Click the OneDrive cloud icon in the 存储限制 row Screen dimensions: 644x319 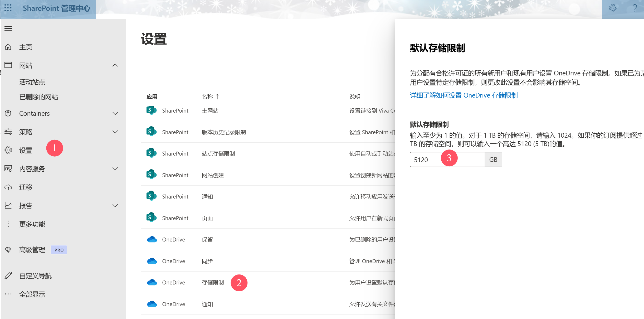pyautogui.click(x=152, y=282)
